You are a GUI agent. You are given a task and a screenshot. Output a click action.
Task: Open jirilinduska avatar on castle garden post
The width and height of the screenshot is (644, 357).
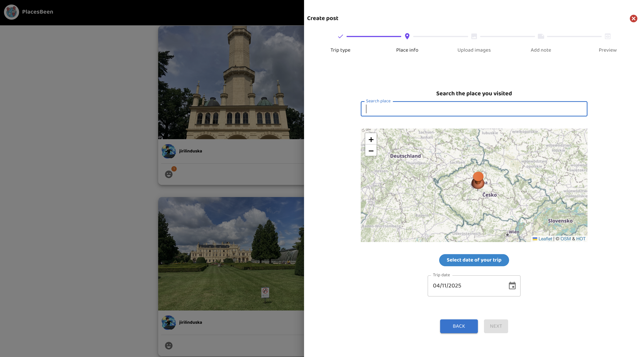click(169, 322)
